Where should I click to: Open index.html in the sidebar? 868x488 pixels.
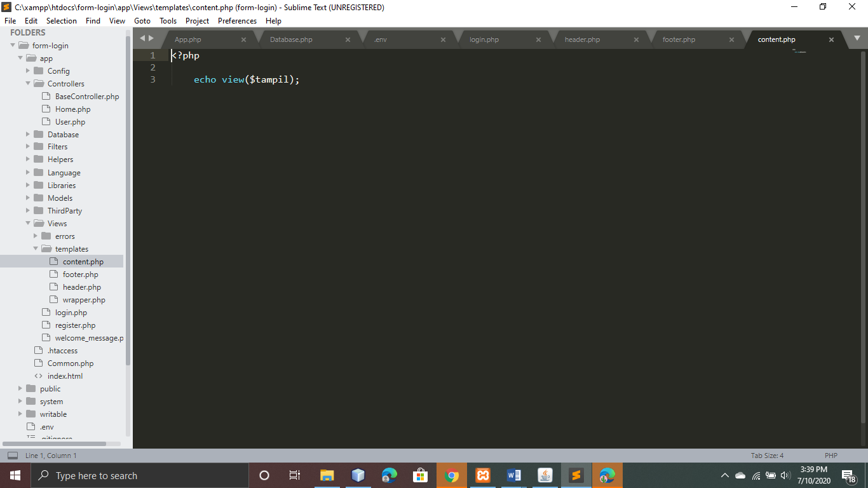click(65, 376)
